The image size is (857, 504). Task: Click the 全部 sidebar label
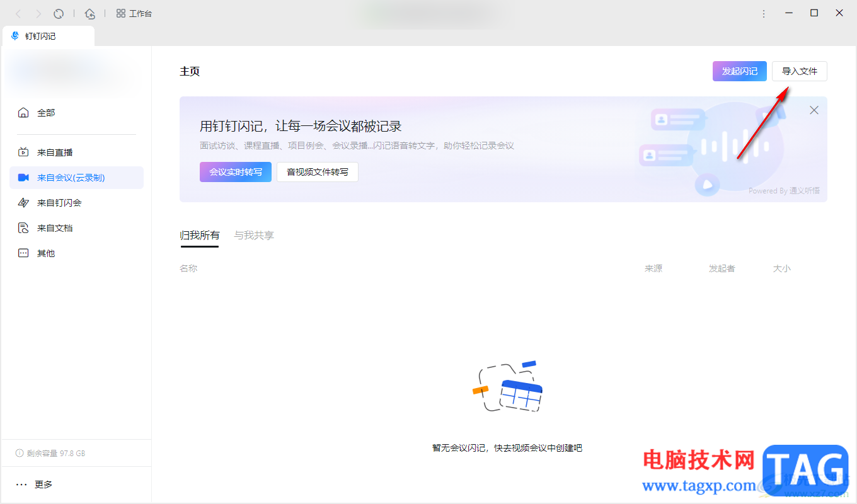coord(46,113)
